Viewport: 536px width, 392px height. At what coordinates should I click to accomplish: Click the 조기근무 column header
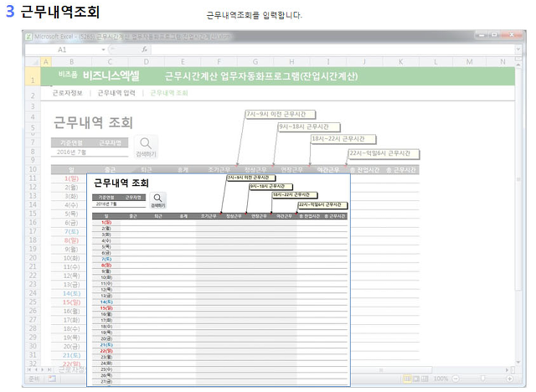(x=219, y=170)
